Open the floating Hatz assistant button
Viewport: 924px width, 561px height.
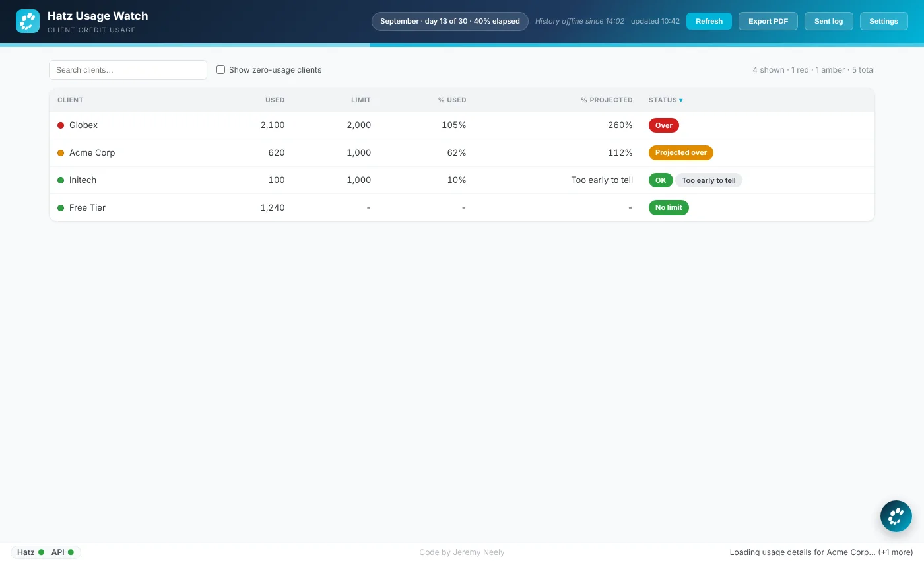(x=896, y=516)
